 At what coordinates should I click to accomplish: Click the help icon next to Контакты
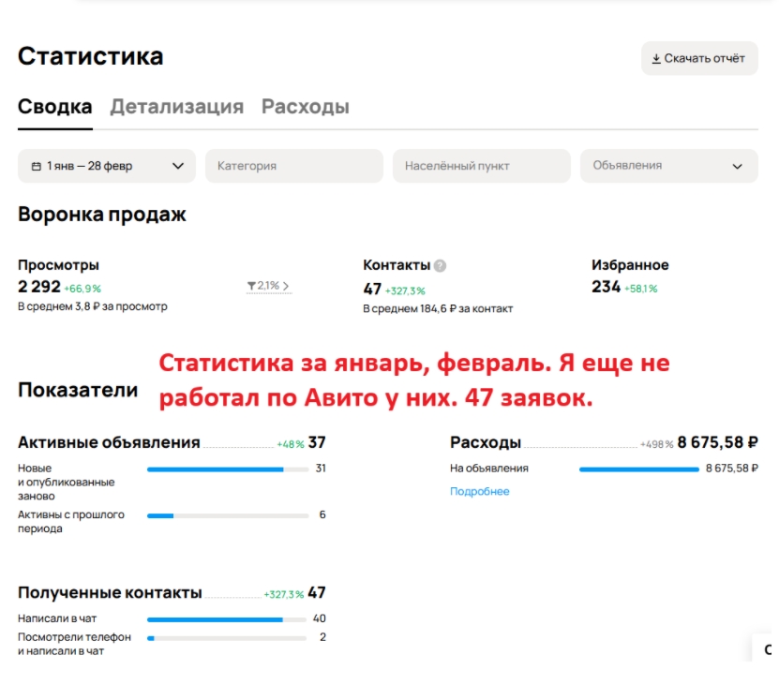(x=441, y=266)
